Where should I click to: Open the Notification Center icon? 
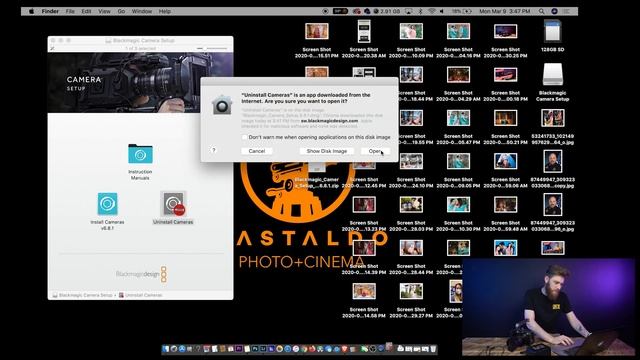coord(566,11)
